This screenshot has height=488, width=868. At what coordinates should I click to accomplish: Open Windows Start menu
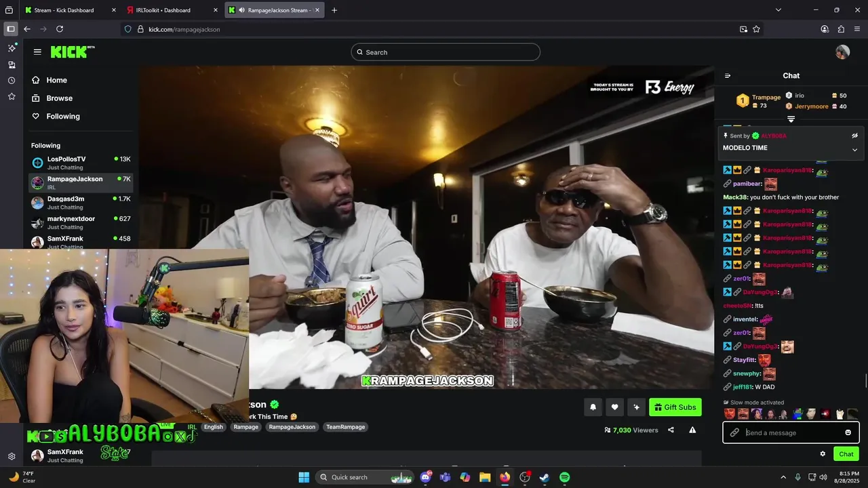304,477
